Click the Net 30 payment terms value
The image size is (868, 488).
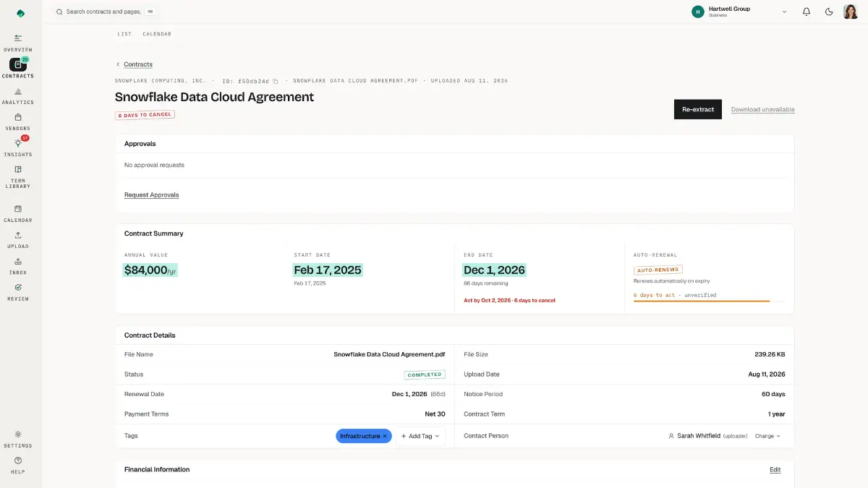[435, 414]
